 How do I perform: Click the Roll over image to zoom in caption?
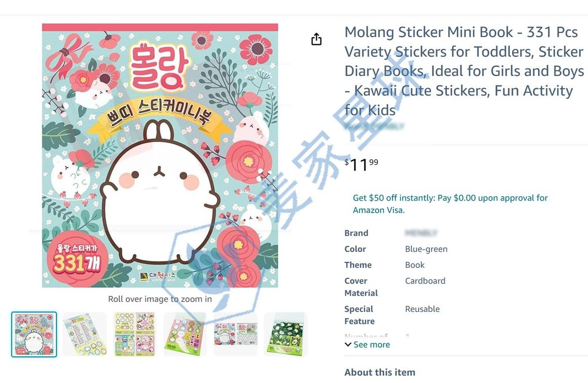(160, 299)
